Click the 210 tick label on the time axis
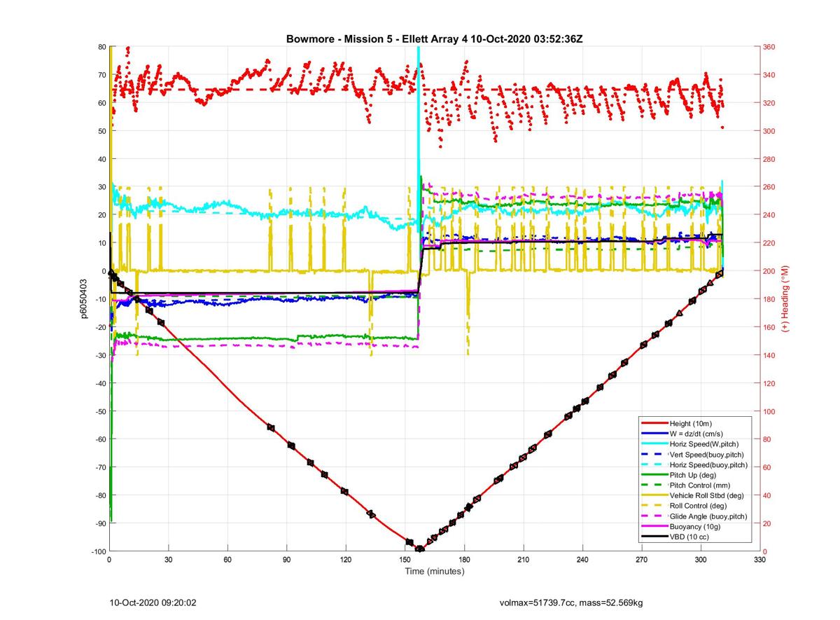 click(523, 560)
